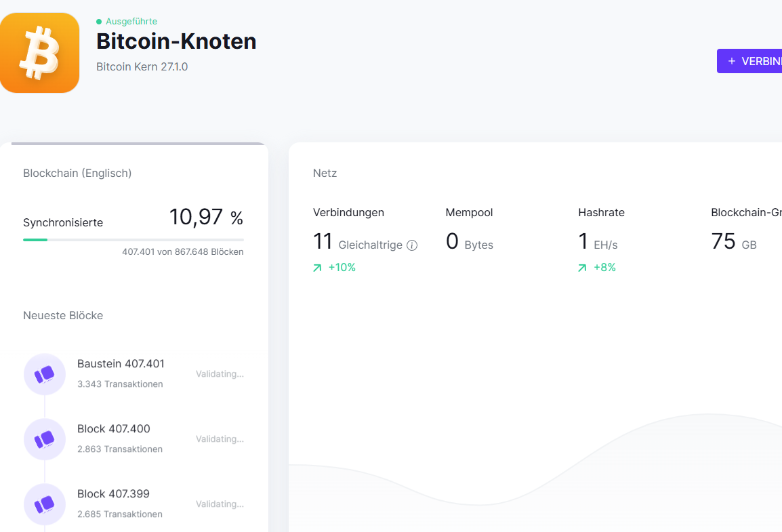This screenshot has width=782, height=532.
Task: Select the Baustein 407.401 block icon
Action: coord(45,373)
